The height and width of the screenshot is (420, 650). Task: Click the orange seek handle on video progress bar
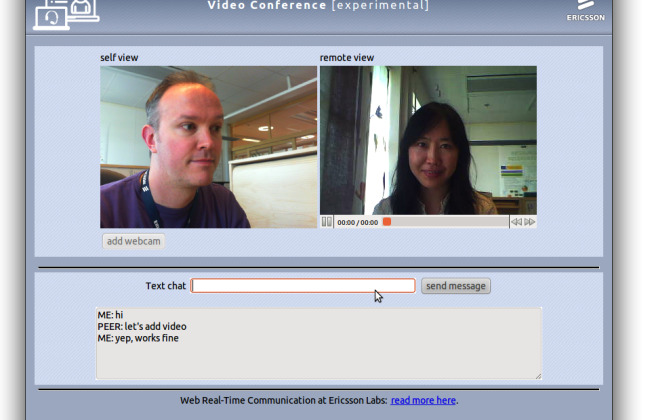[x=387, y=222]
